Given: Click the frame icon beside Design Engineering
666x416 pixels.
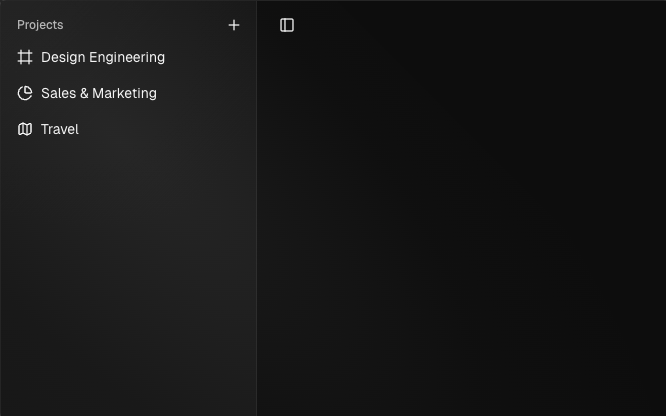Looking at the screenshot, I should pos(25,57).
